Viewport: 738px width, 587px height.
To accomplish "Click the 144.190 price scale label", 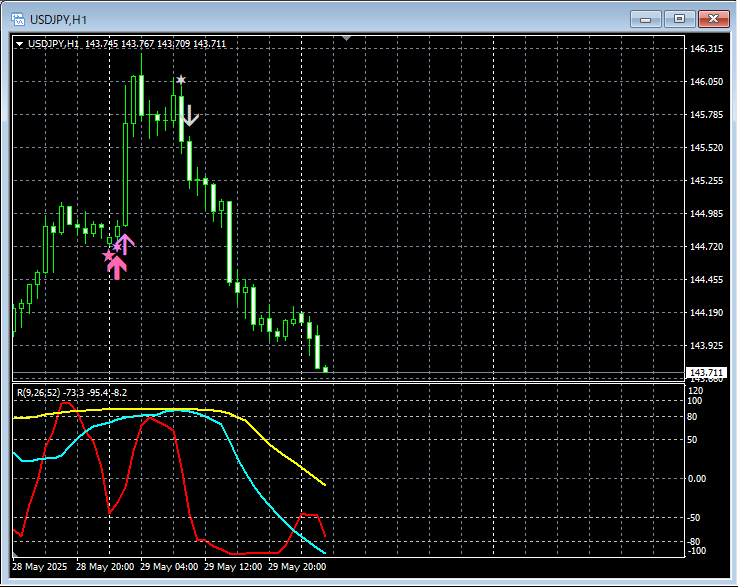I will (706, 313).
